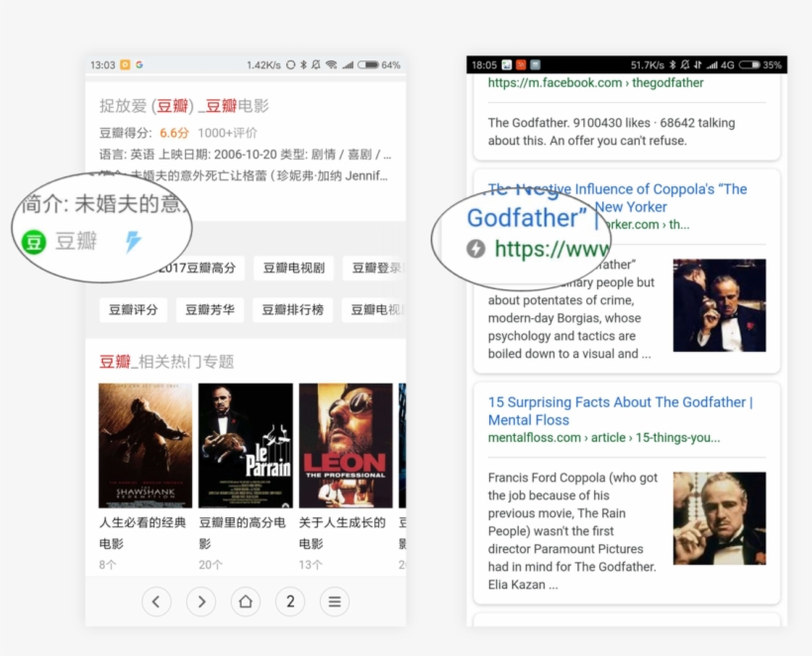Click the gray AMP lightning icon
Viewport: 812px width, 656px height.
[475, 248]
